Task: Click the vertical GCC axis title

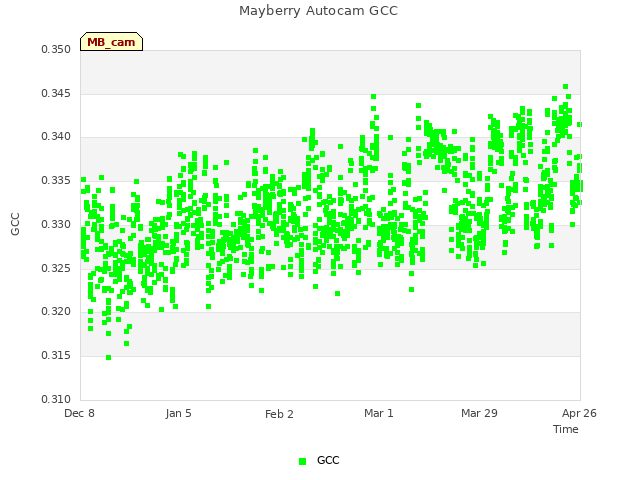Action: tap(15, 224)
